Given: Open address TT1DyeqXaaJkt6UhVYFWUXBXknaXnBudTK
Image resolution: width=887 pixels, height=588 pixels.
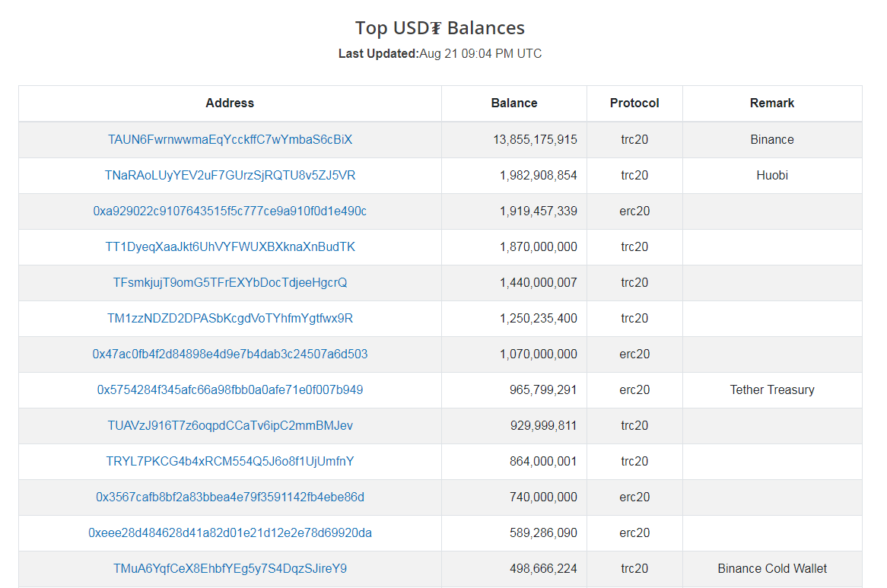Looking at the screenshot, I should point(230,246).
